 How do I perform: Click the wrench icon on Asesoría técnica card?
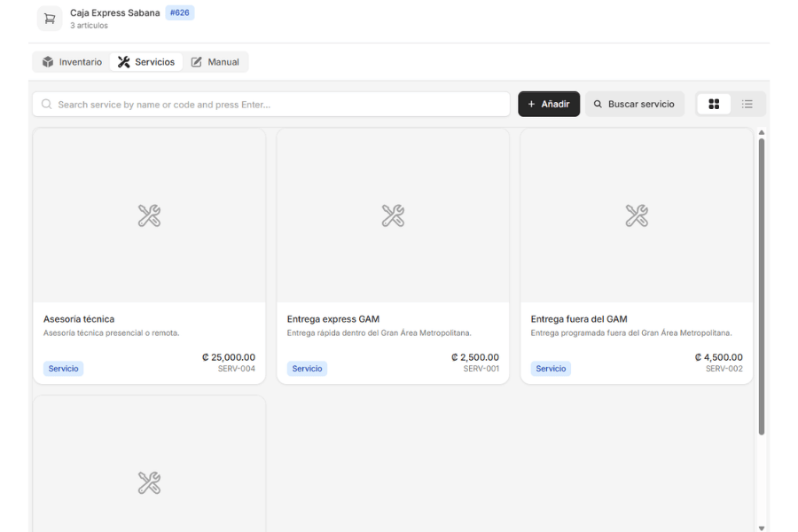pos(149,215)
